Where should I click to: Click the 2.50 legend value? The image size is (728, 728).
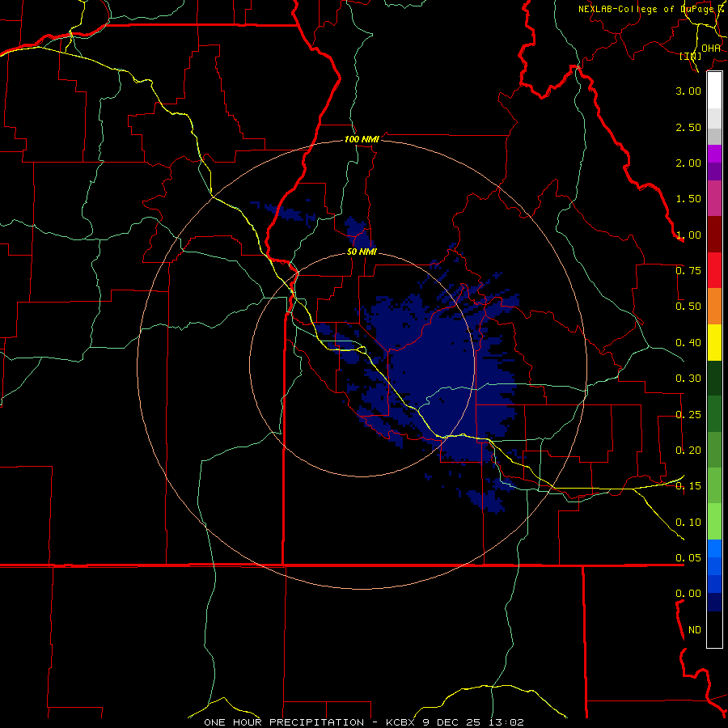(x=688, y=127)
